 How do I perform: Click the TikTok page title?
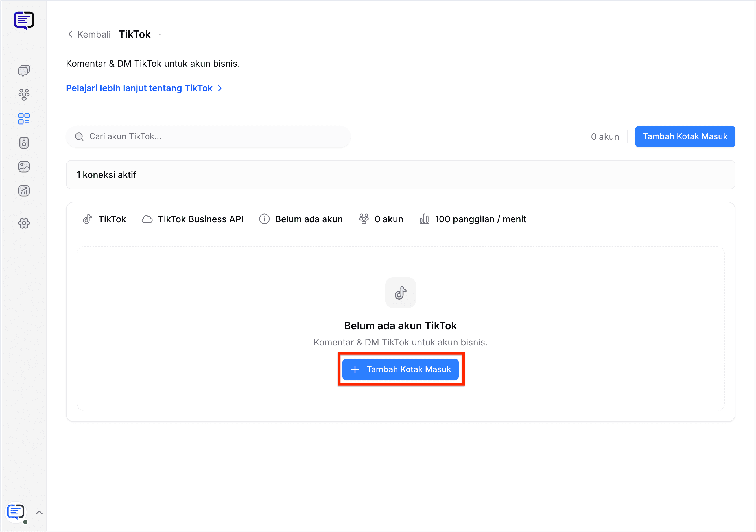point(135,34)
